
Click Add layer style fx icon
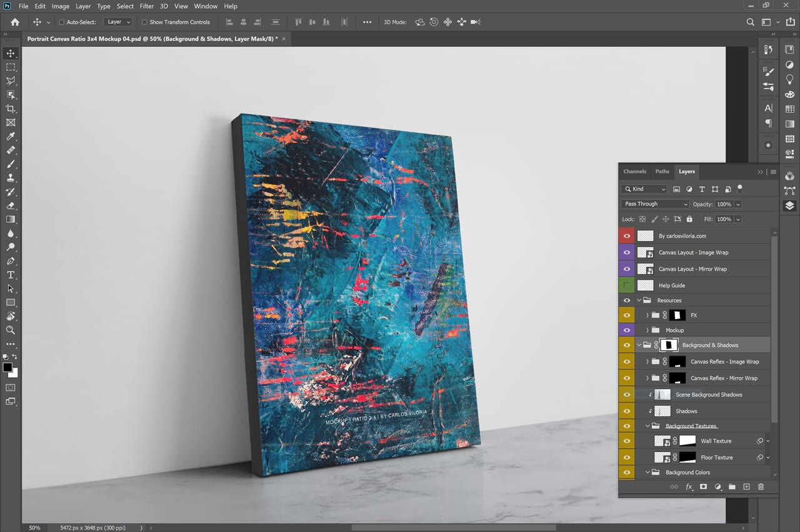pyautogui.click(x=689, y=486)
